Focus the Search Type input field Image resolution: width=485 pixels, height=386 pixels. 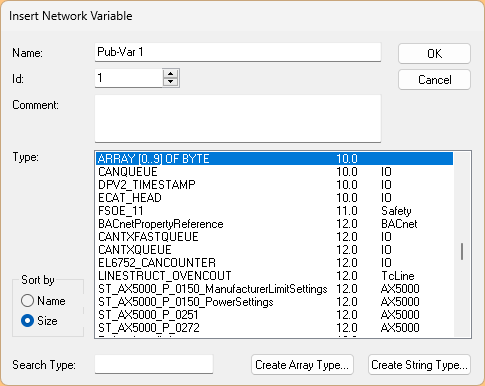tap(154, 364)
